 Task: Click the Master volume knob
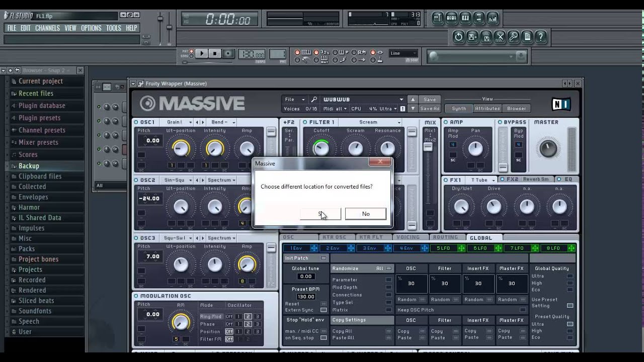548,149
